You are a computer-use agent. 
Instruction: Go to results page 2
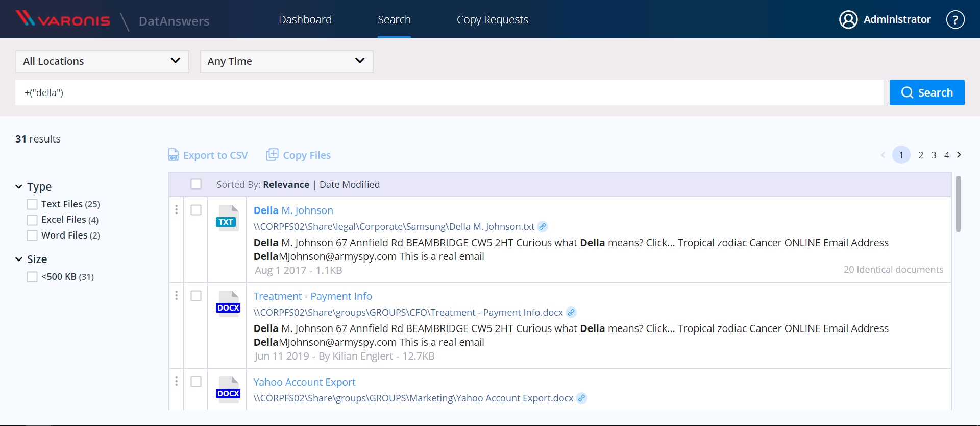click(x=921, y=155)
